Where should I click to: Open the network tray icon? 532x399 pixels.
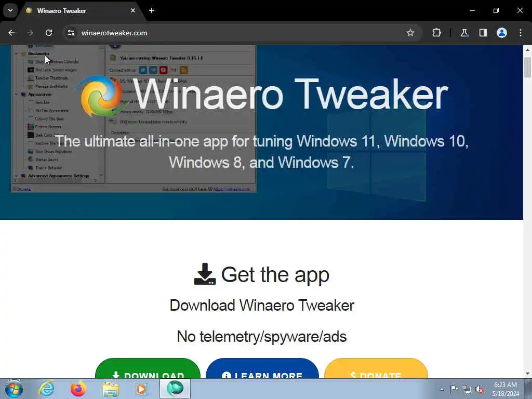467,390
